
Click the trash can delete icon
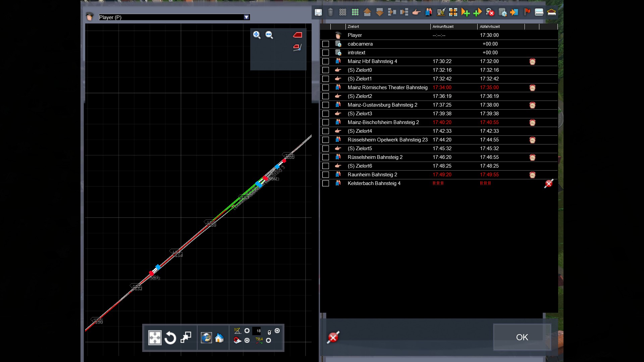pyautogui.click(x=330, y=12)
